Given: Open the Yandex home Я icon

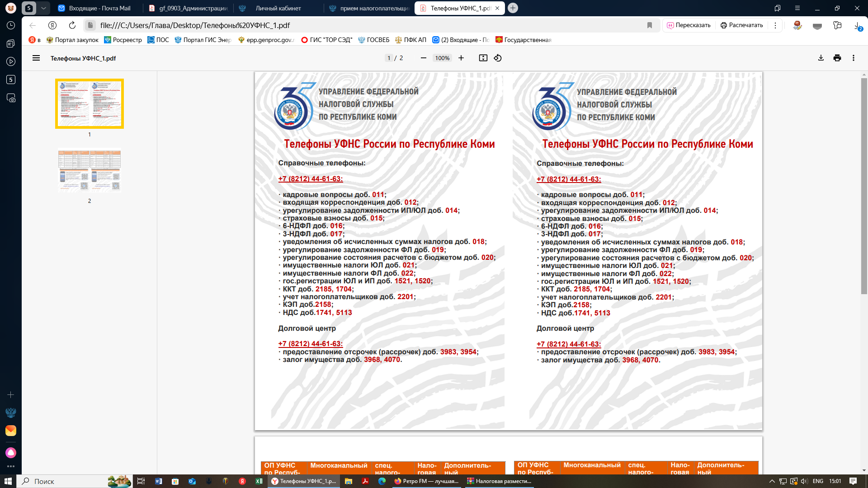Looking at the screenshot, I should click(52, 25).
